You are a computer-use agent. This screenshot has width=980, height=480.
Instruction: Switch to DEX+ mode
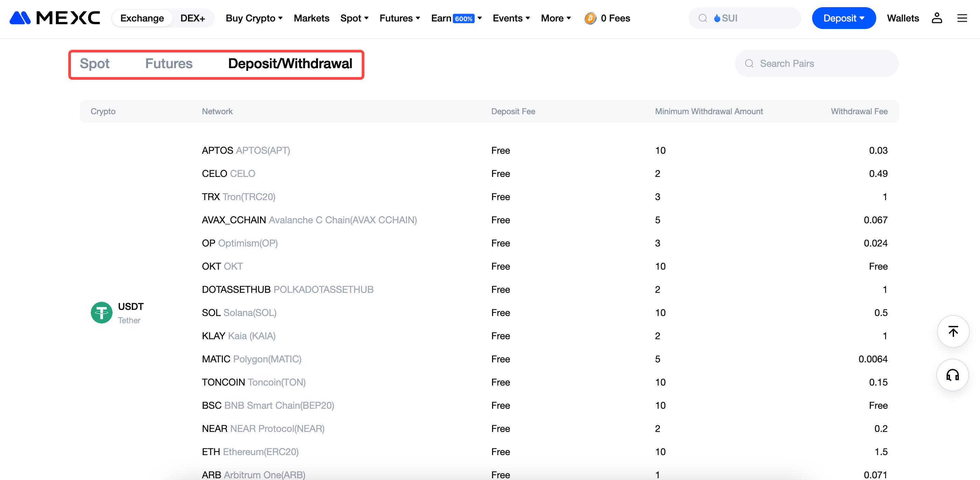pyautogui.click(x=192, y=18)
